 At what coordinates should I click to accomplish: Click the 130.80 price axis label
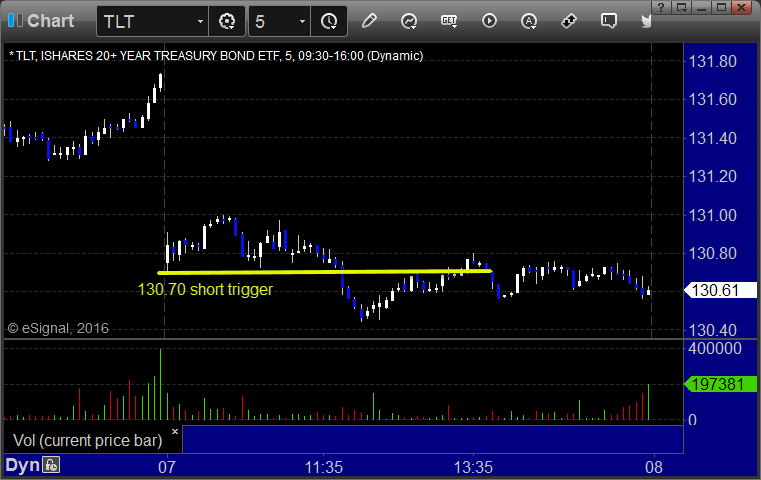point(712,253)
